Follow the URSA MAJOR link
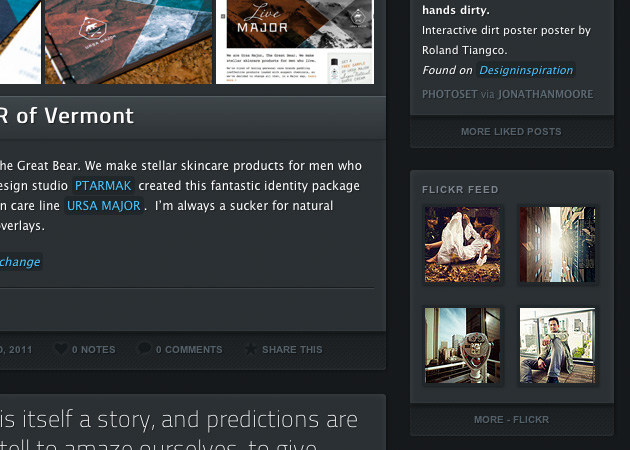Image resolution: width=630 pixels, height=450 pixels. (105, 206)
